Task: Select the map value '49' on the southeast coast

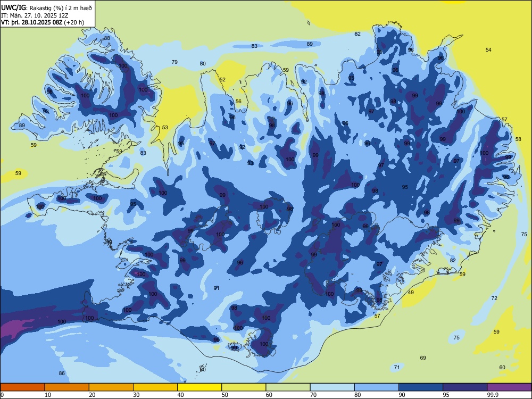Action: click(x=411, y=292)
